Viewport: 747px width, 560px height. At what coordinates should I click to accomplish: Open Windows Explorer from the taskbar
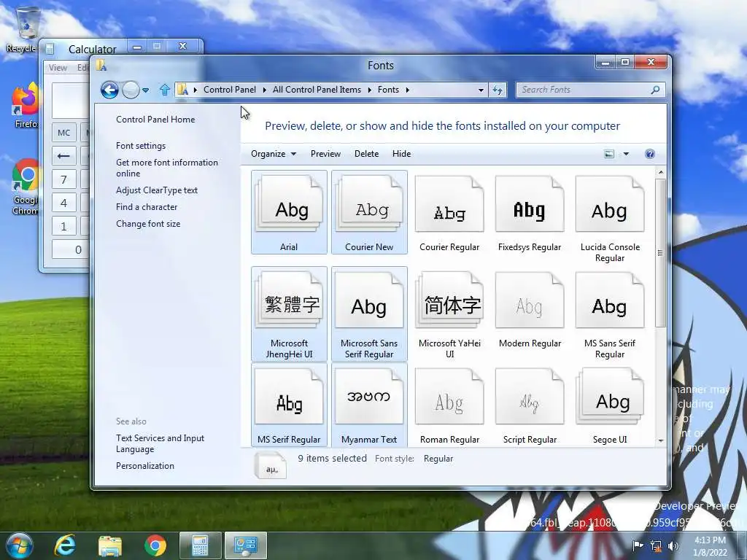point(110,545)
